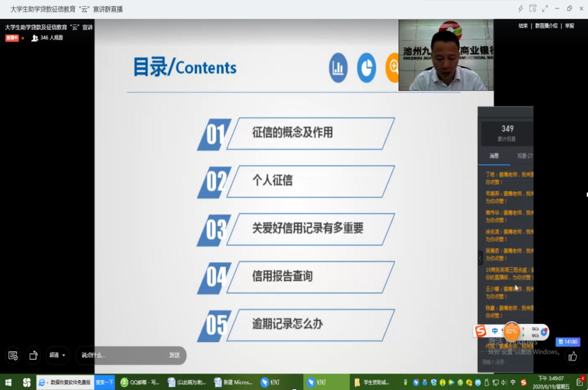This screenshot has height=390, width=588.
Task: Open the 群直播介绍 live intro link
Action: [x=546, y=26]
